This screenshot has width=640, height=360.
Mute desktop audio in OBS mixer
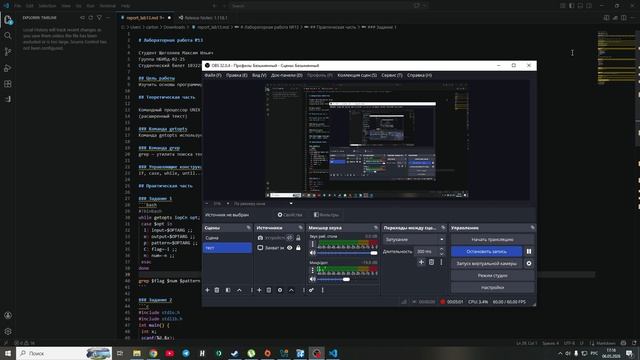click(x=313, y=253)
